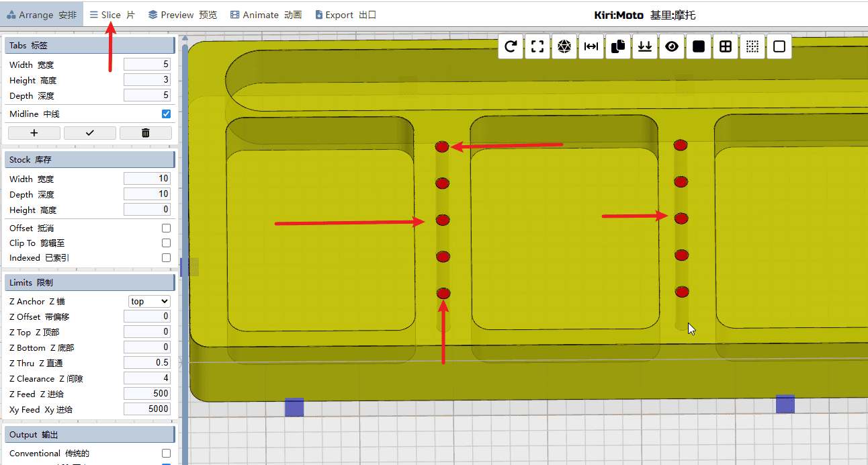Collapse the Stock section header

[x=90, y=160]
